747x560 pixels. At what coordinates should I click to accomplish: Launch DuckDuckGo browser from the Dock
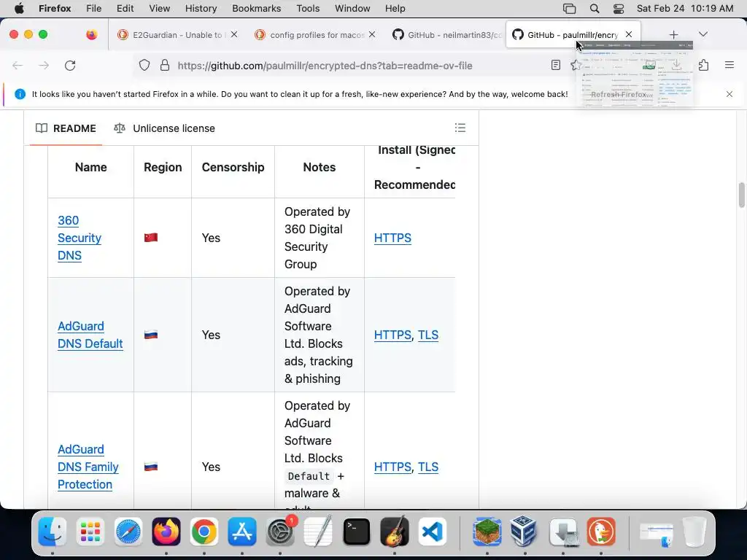(x=601, y=532)
